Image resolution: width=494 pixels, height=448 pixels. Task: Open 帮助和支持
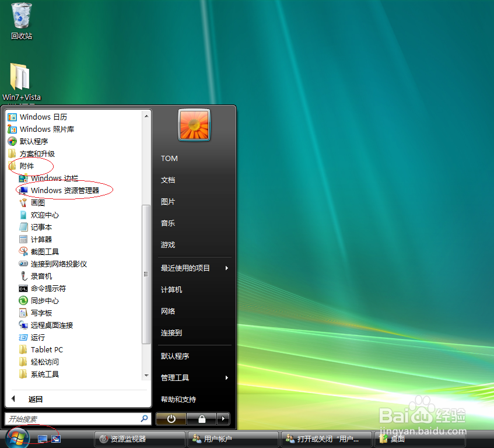pos(178,400)
